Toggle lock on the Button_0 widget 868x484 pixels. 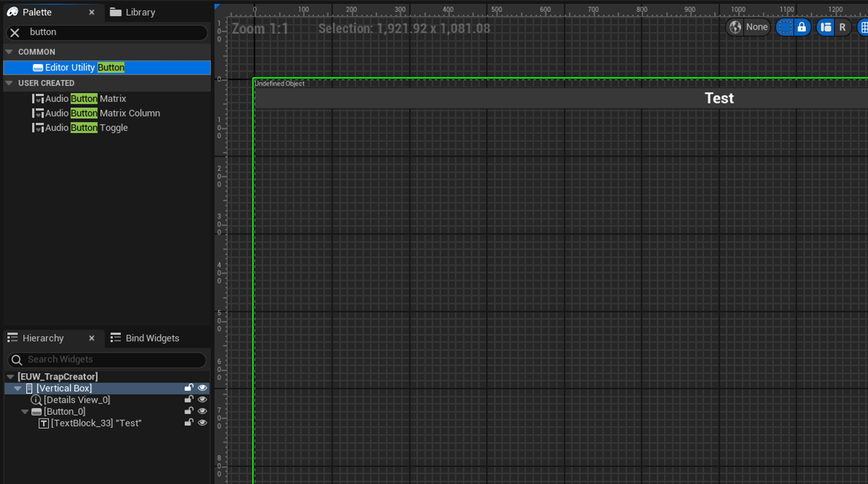tap(189, 411)
